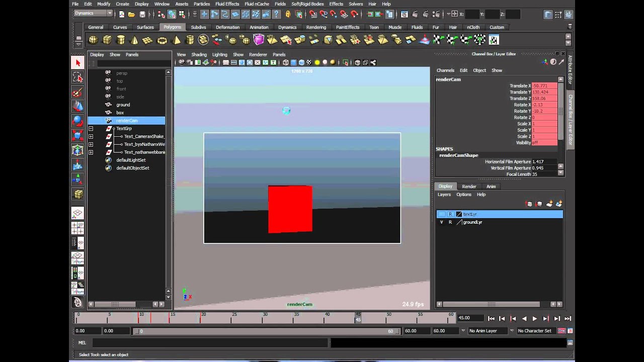
Task: Switch to the Animation shelf tab
Action: coord(259,27)
